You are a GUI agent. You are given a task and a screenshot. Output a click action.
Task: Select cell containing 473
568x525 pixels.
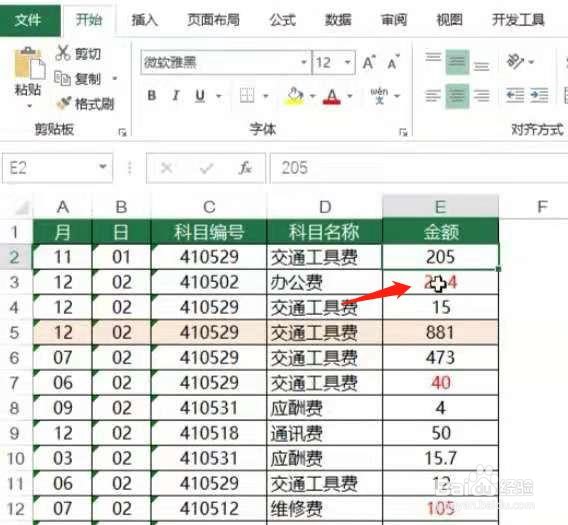(x=440, y=358)
